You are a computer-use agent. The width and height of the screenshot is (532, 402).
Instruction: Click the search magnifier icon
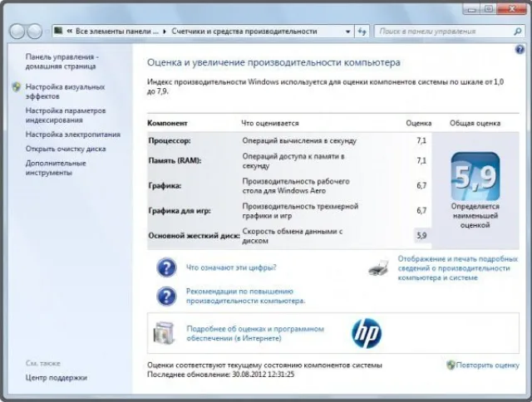pyautogui.click(x=517, y=32)
